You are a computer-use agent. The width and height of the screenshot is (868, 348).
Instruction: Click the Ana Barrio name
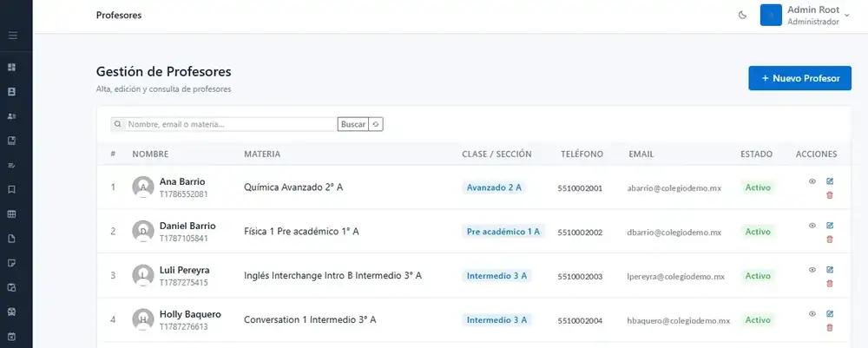182,182
